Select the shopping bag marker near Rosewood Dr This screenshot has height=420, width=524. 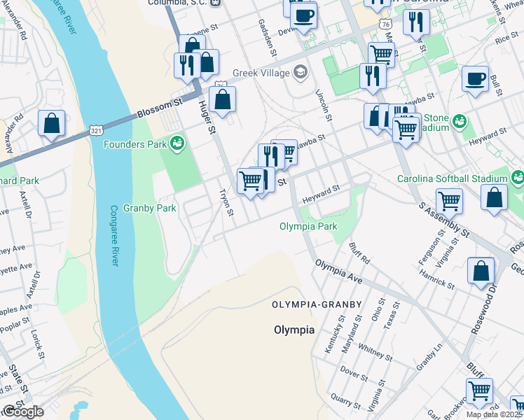[x=481, y=272]
